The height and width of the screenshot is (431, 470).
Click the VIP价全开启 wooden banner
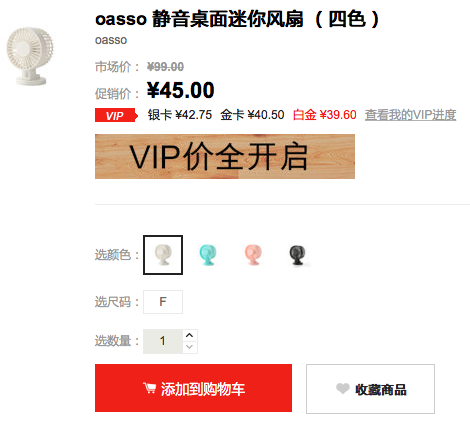point(225,156)
